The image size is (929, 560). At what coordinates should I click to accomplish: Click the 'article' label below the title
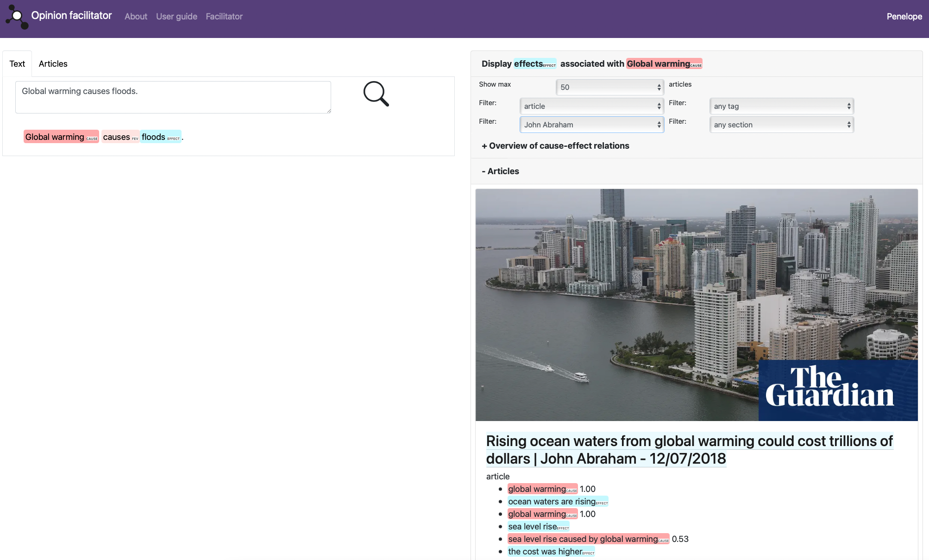point(498,476)
